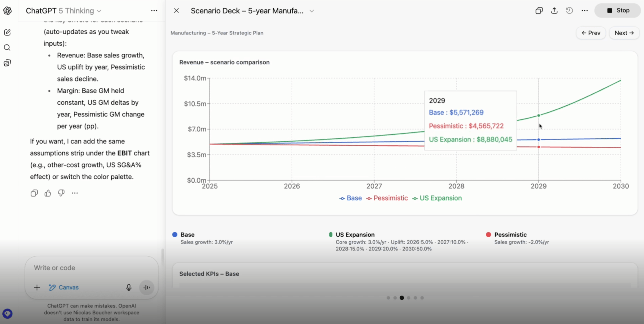Click the Write or code input field
Image resolution: width=644 pixels, height=324 pixels.
click(91, 268)
